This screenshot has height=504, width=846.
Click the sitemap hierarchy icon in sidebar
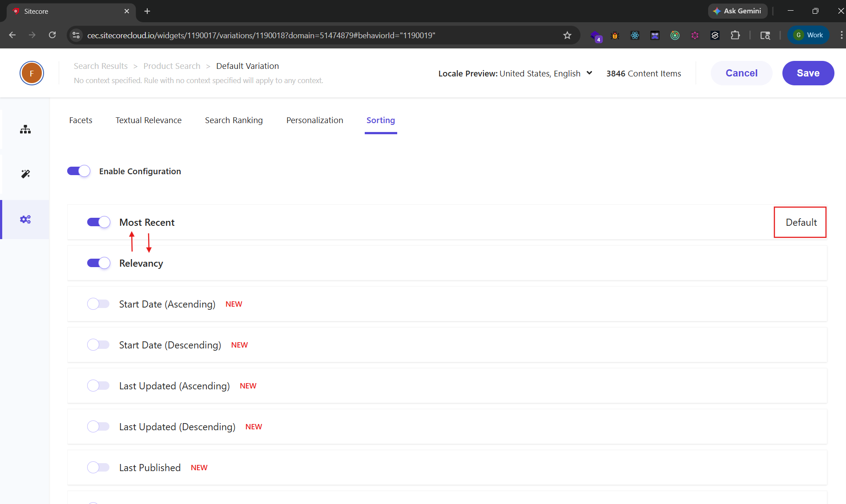(25, 129)
